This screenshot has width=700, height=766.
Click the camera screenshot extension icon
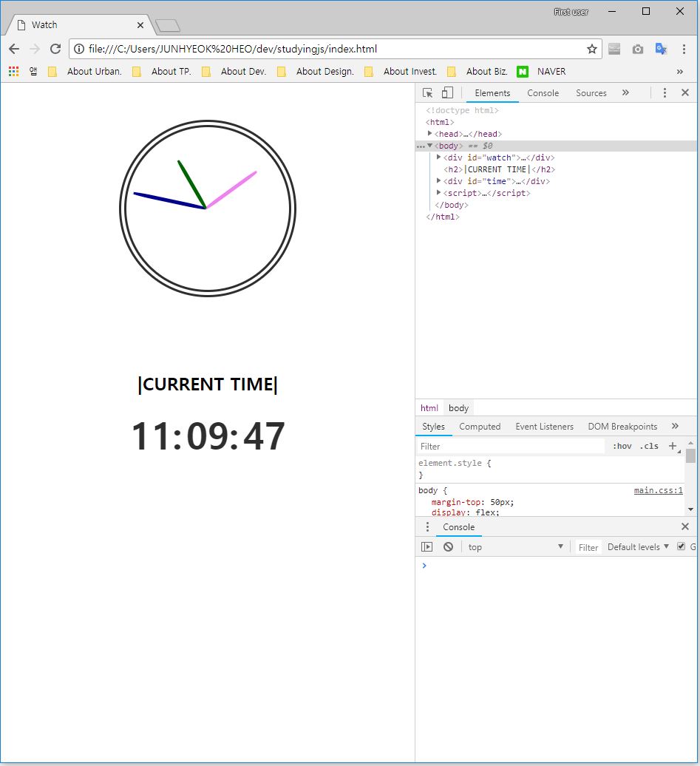(637, 49)
